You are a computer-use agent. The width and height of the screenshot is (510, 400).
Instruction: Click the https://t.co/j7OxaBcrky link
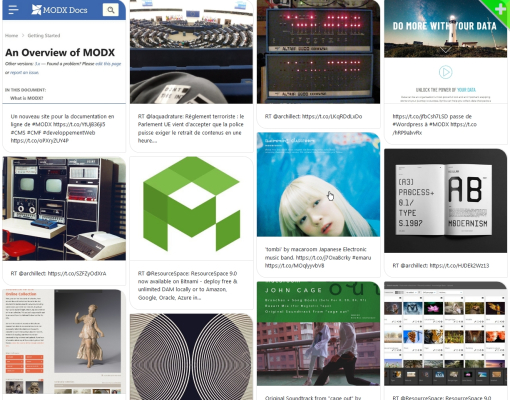point(323,257)
